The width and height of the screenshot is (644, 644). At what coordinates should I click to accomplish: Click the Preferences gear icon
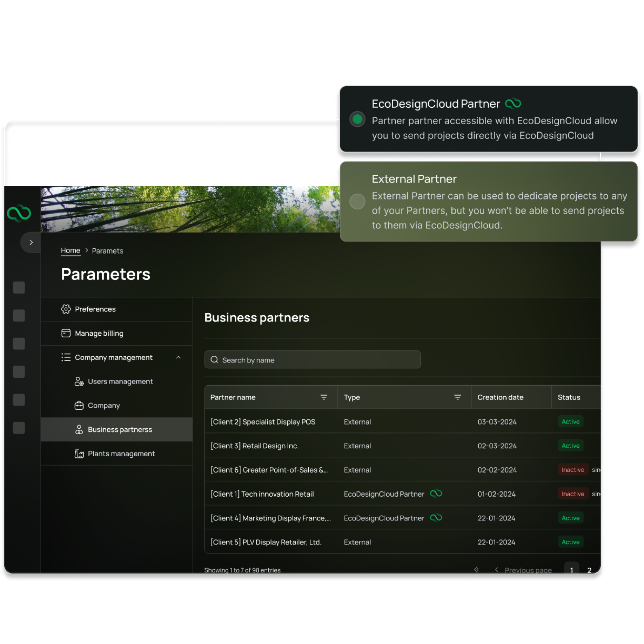click(66, 309)
